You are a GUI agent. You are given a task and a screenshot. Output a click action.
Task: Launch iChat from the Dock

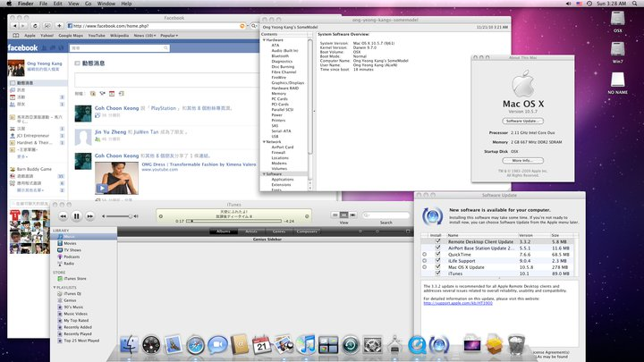[x=217, y=345]
